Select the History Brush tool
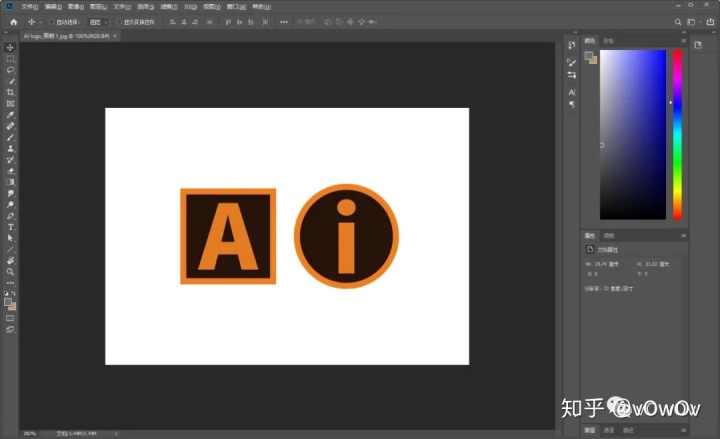This screenshot has width=720, height=439. 10,160
